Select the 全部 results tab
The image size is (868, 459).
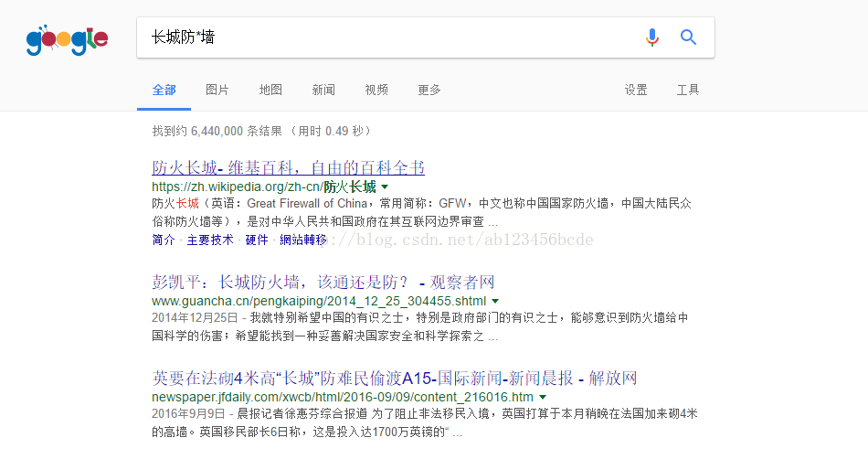pos(164,91)
